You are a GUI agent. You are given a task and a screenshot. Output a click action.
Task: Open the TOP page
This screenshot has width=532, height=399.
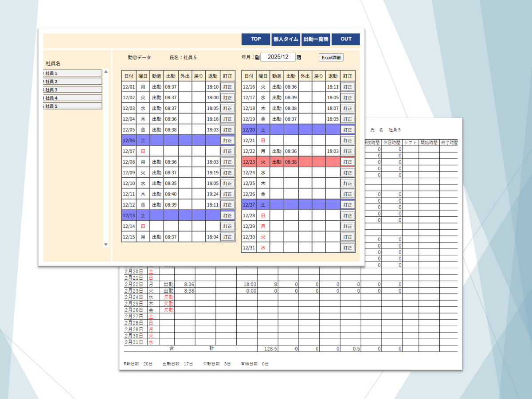pyautogui.click(x=256, y=39)
